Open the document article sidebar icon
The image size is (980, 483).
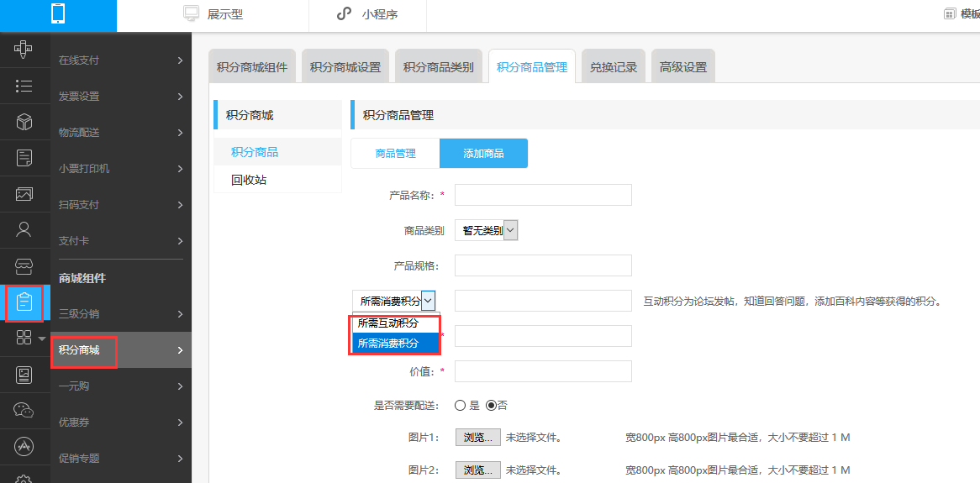[x=24, y=158]
